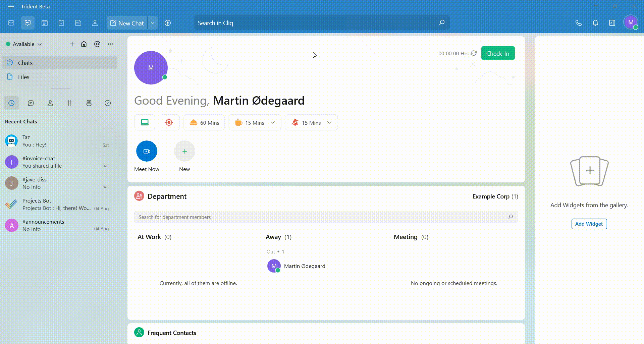Click the home icon in sidebar
The width and height of the screenshot is (644, 344).
pos(84,44)
